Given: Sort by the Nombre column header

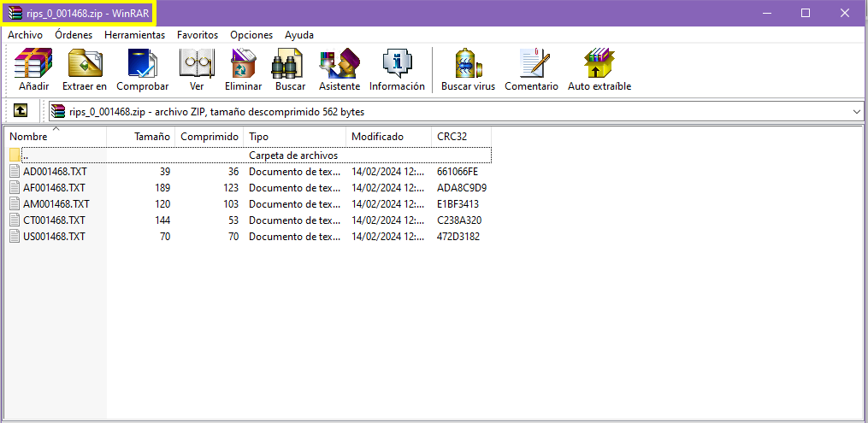Looking at the screenshot, I should click(x=56, y=137).
